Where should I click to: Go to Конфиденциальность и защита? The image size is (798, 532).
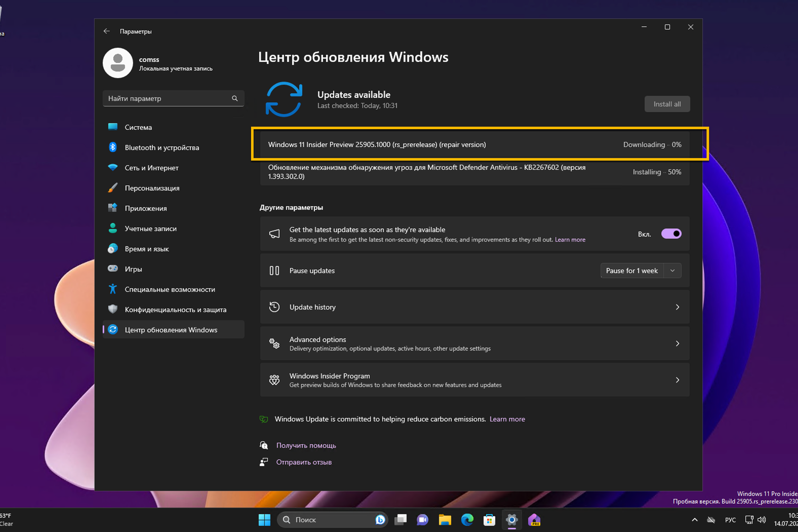point(173,309)
